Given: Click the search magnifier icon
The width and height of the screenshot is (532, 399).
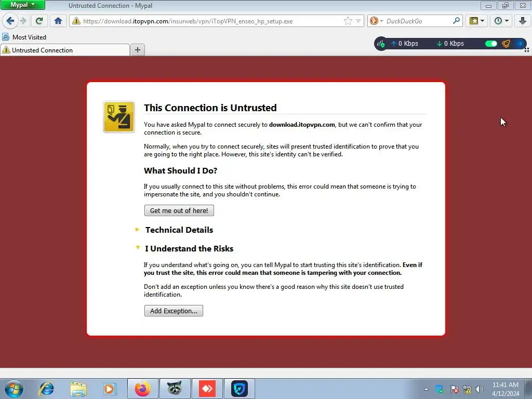Looking at the screenshot, I should point(456,21).
